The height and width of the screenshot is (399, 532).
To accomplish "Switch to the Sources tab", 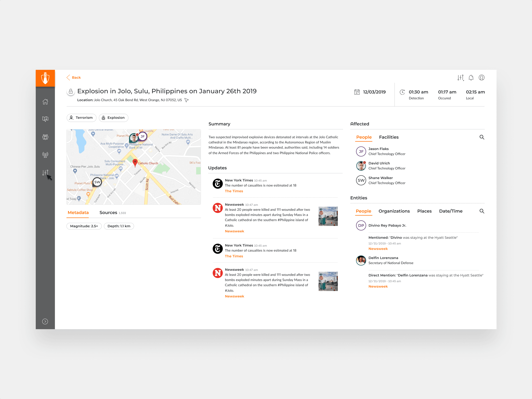I will coord(108,213).
